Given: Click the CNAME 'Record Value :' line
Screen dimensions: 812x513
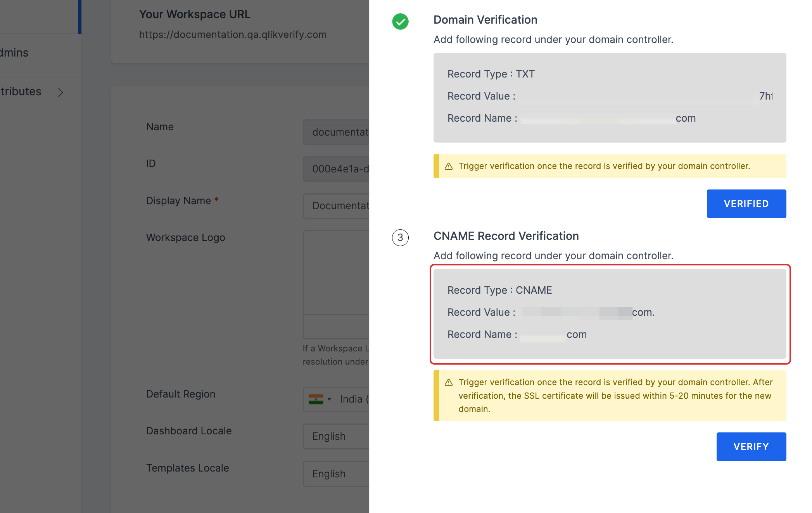Looking at the screenshot, I should (551, 312).
